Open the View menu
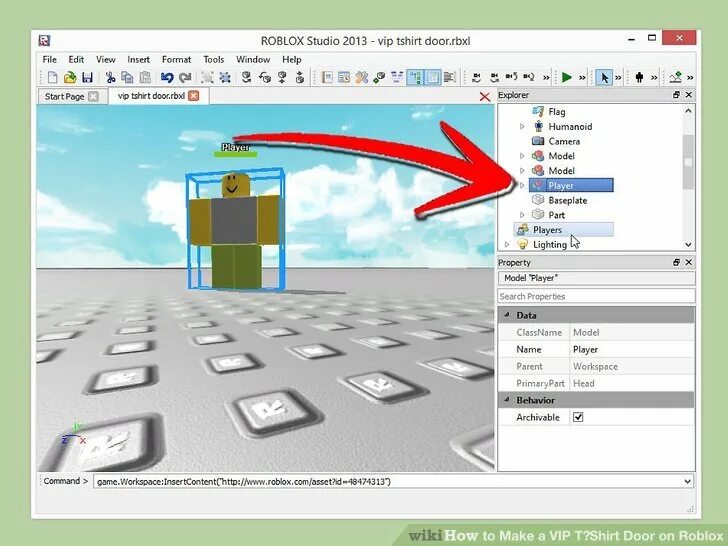The image size is (728, 546). pyautogui.click(x=105, y=59)
